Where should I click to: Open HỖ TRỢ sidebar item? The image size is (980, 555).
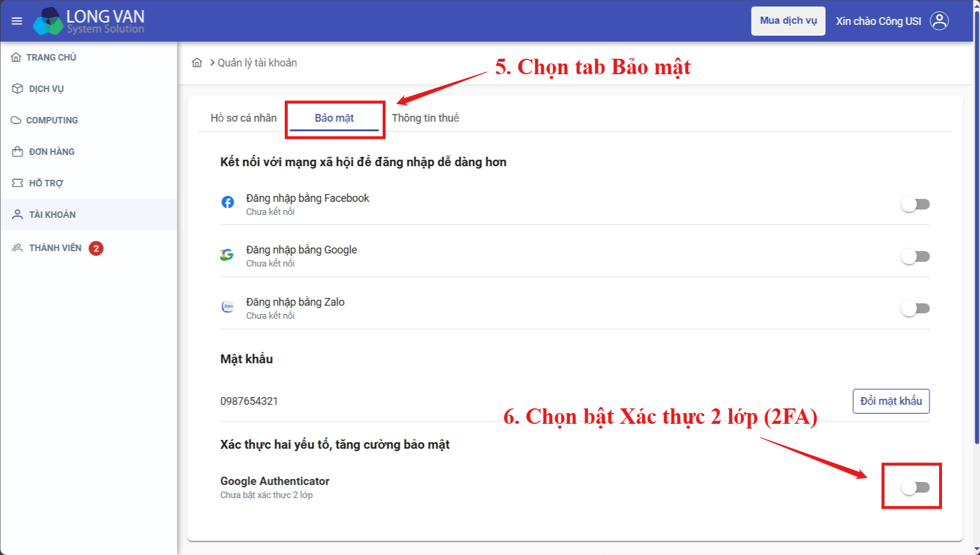coord(89,183)
